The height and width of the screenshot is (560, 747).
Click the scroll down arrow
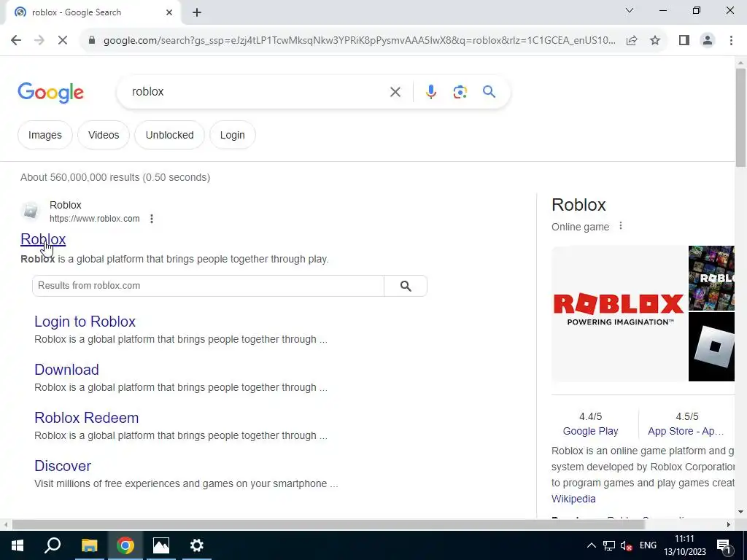740,513
